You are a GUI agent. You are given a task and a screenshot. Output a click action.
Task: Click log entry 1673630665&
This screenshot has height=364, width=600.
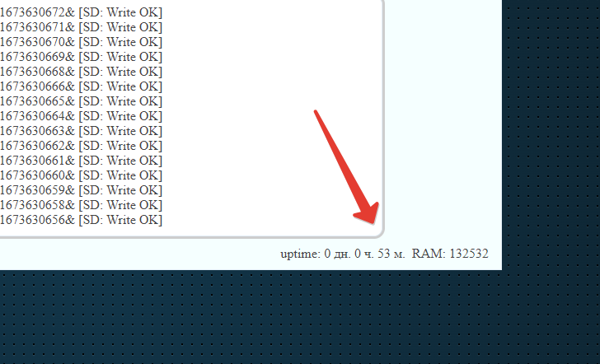81,101
